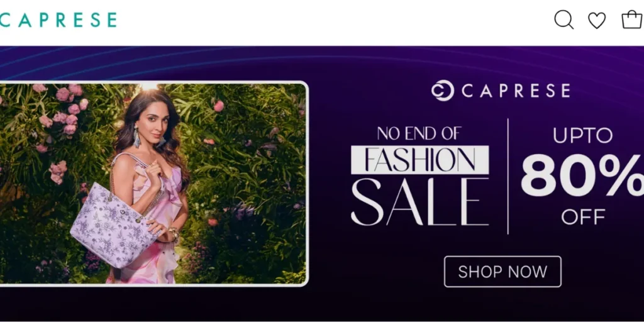The height and width of the screenshot is (322, 644).
Task: Click the large SALE text
Action: (x=419, y=202)
